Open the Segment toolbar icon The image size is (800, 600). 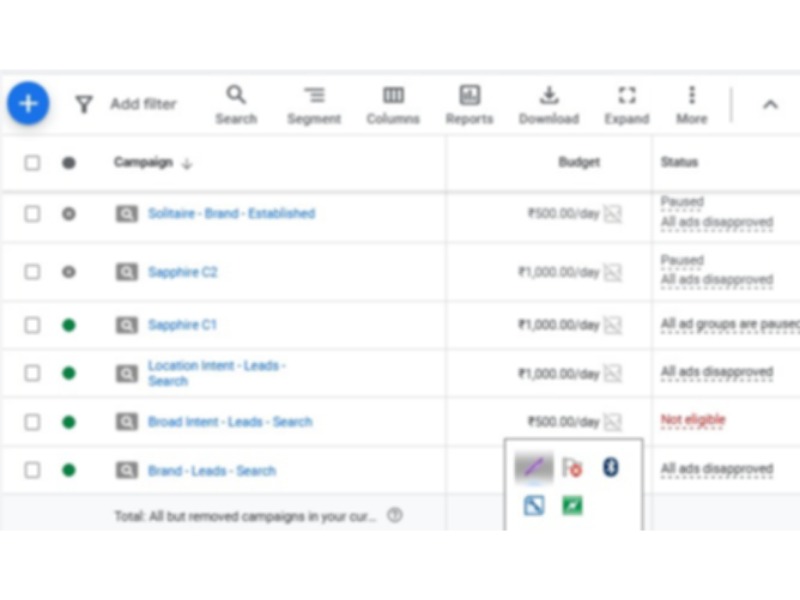(x=314, y=95)
